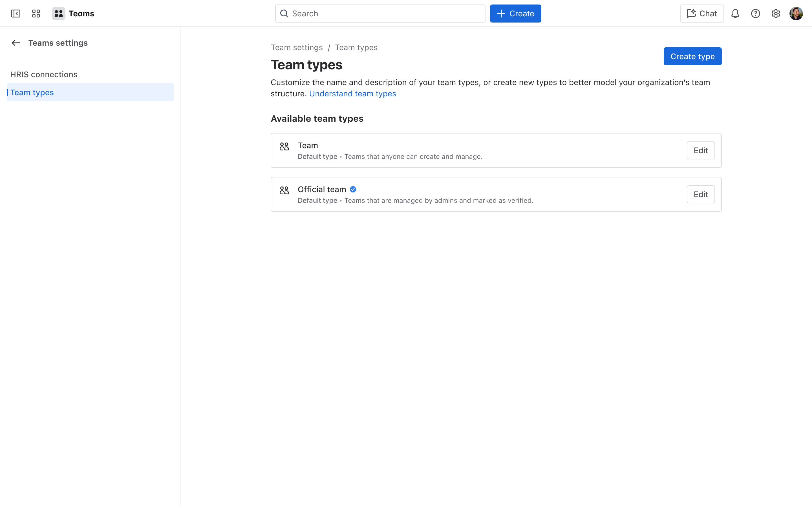This screenshot has width=812, height=507.
Task: Select Team types in the sidebar
Action: [x=32, y=92]
